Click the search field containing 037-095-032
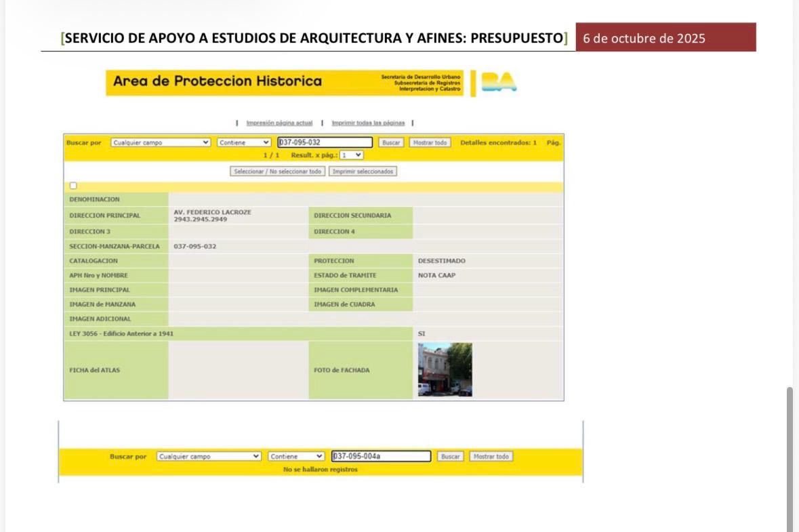Screen dimensions: 799x532 (325, 143)
